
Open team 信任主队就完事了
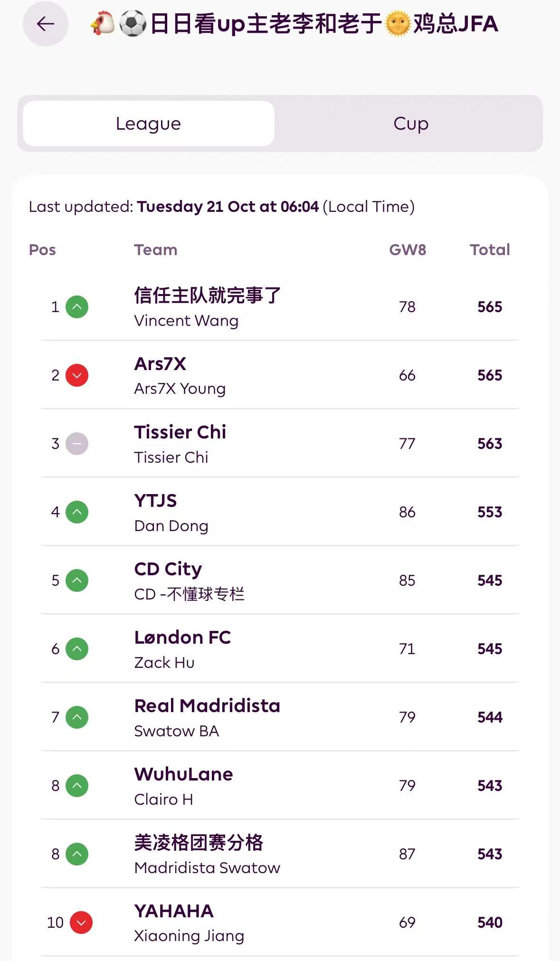tap(208, 295)
